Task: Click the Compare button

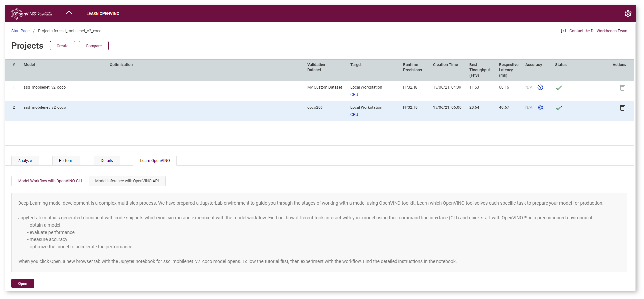Action: (x=94, y=46)
